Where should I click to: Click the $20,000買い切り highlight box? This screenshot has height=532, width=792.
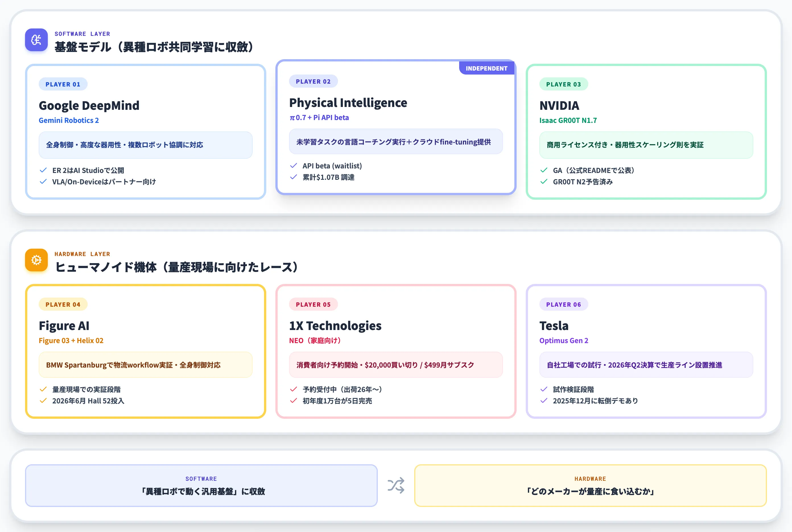(x=396, y=365)
